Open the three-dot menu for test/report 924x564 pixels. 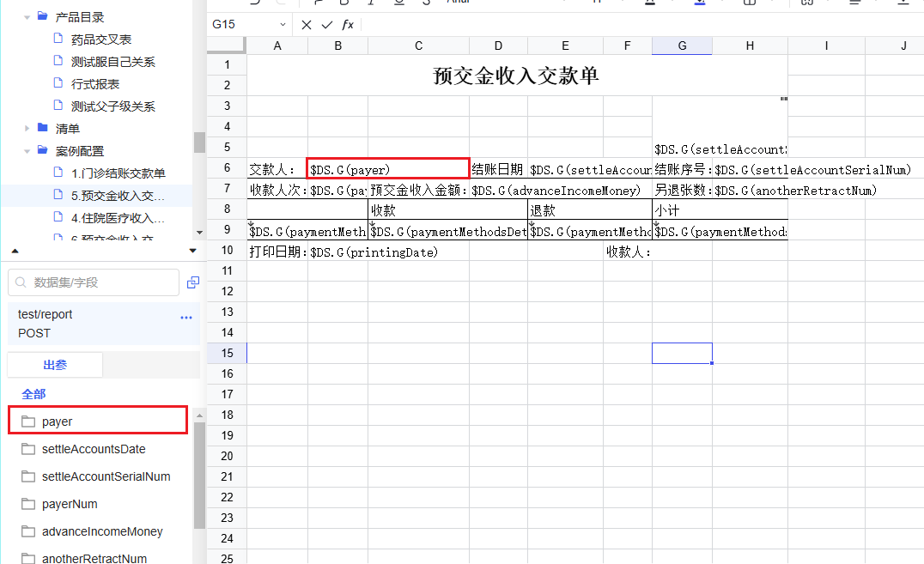(186, 318)
